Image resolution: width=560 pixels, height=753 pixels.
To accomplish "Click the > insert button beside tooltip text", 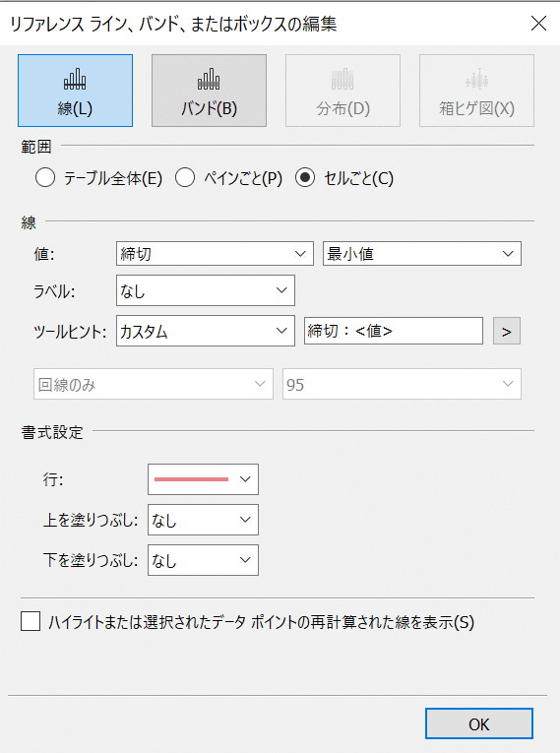I will 507,332.
